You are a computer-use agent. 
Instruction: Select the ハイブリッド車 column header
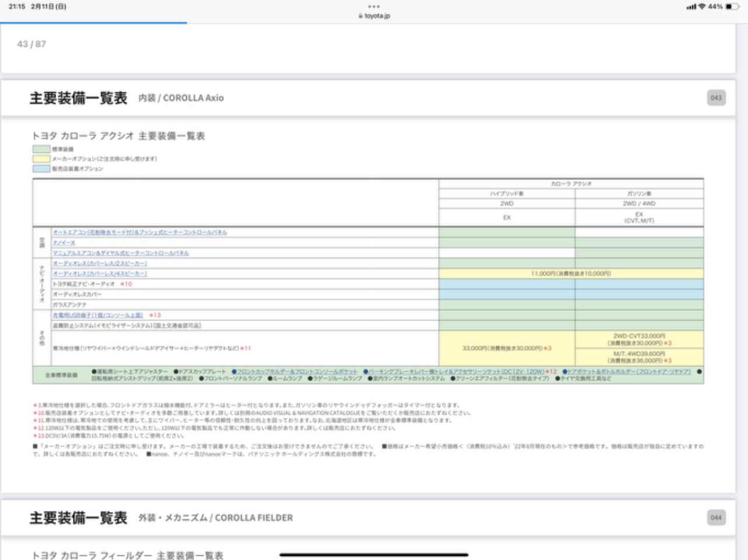507,193
